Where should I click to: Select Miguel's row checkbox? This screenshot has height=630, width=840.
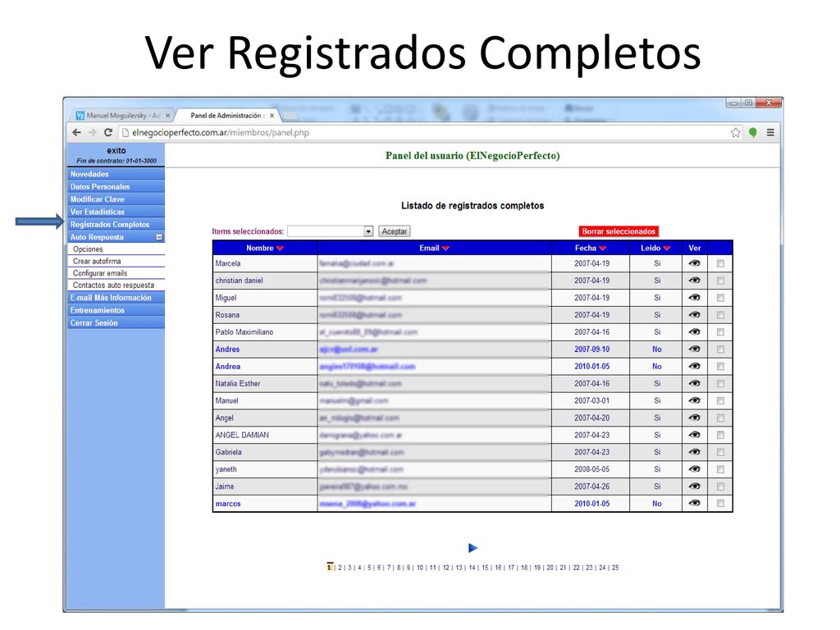(x=720, y=298)
